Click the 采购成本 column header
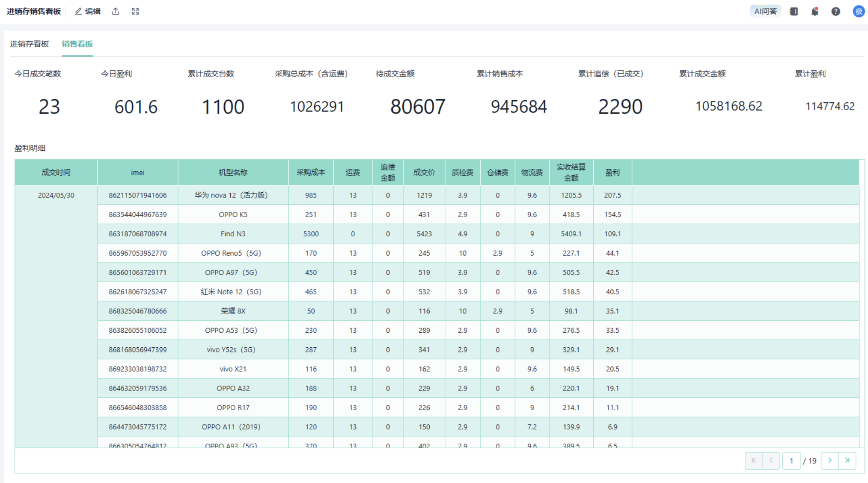Viewport: 868px width, 483px height. pos(311,173)
